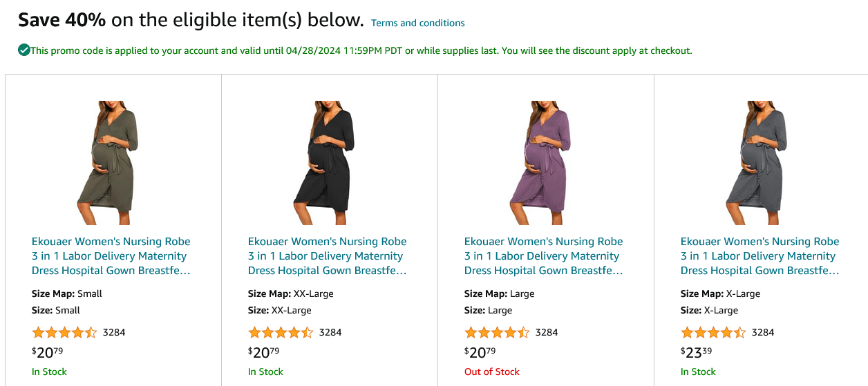Image resolution: width=868 pixels, height=386 pixels.
Task: Click star rating of the XX-Large robe
Action: click(x=281, y=332)
